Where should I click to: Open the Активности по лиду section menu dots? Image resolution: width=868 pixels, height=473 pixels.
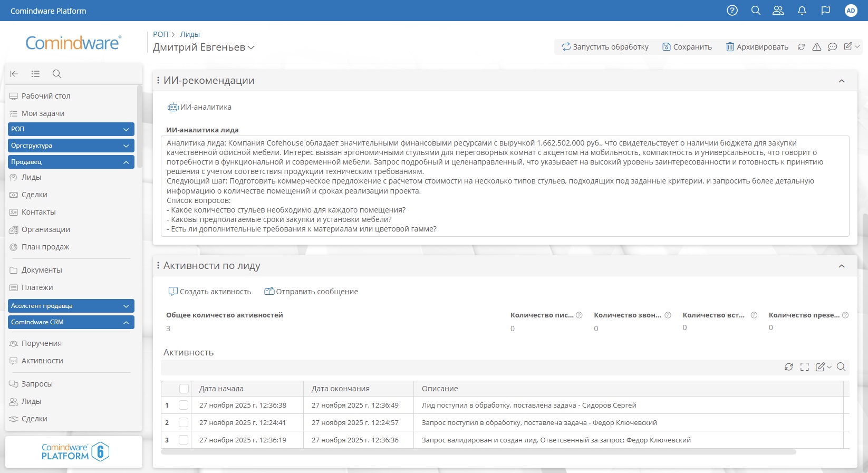click(x=158, y=266)
